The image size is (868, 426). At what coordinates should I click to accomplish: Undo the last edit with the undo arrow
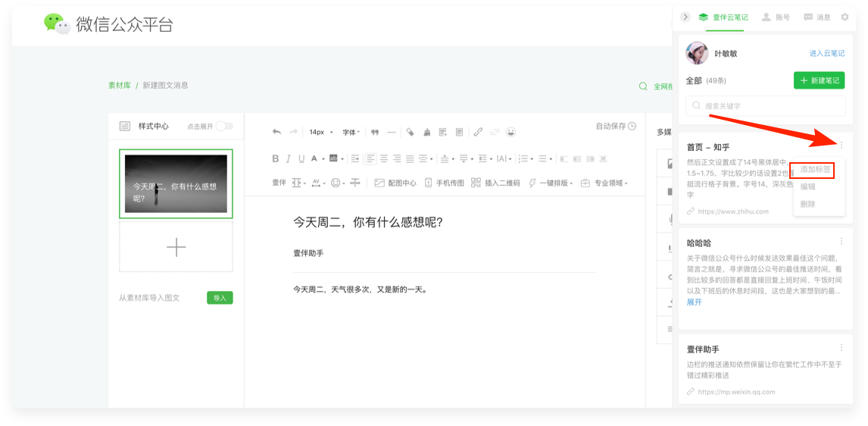(x=276, y=132)
